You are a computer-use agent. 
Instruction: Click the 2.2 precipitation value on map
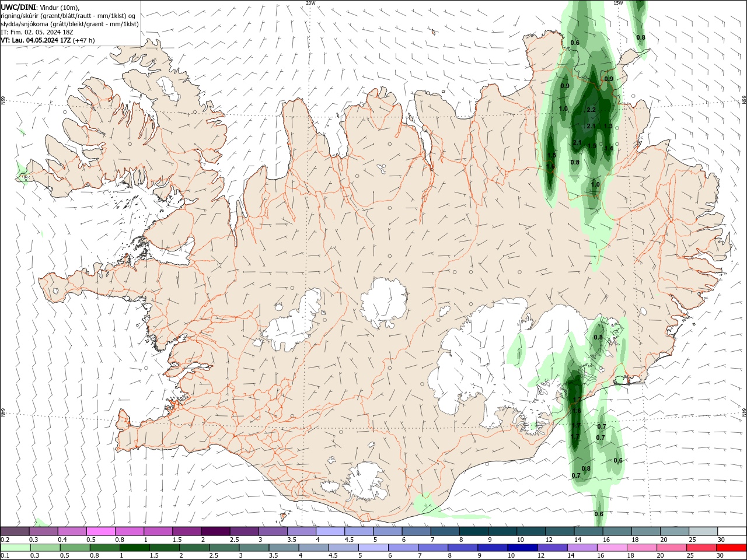click(591, 110)
